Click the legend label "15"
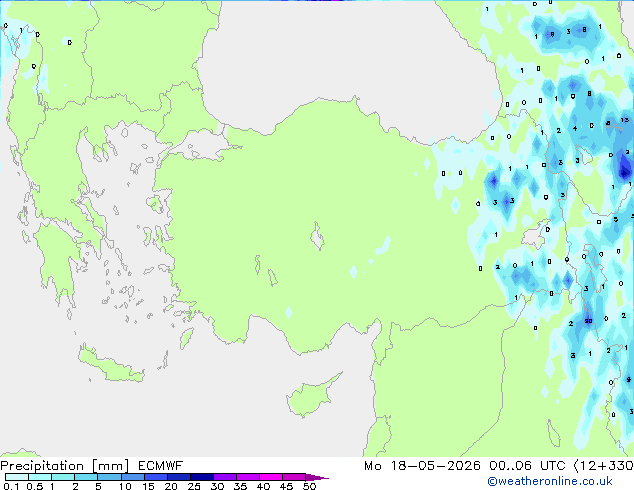Viewport: 634px width, 490px height. (148, 486)
